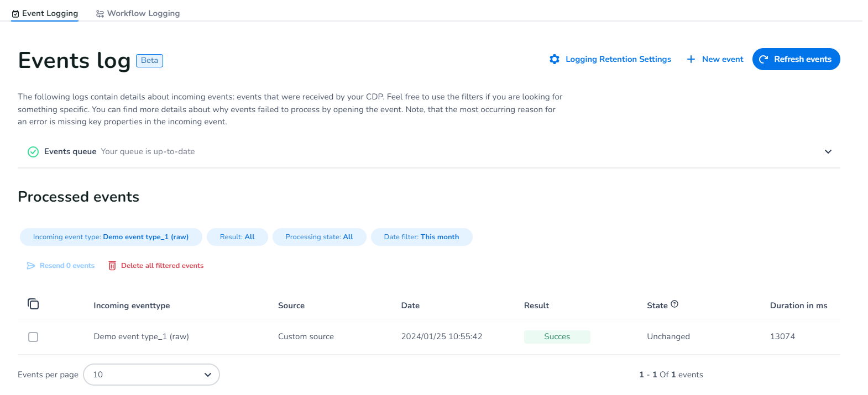Click the Resend events arrow icon
Viewport: 868px width, 395px height.
(x=31, y=266)
